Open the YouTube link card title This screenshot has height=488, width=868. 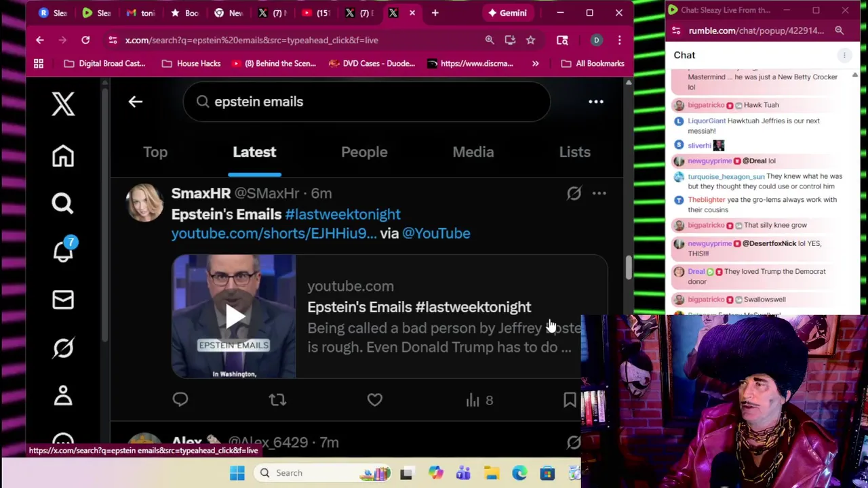point(419,307)
